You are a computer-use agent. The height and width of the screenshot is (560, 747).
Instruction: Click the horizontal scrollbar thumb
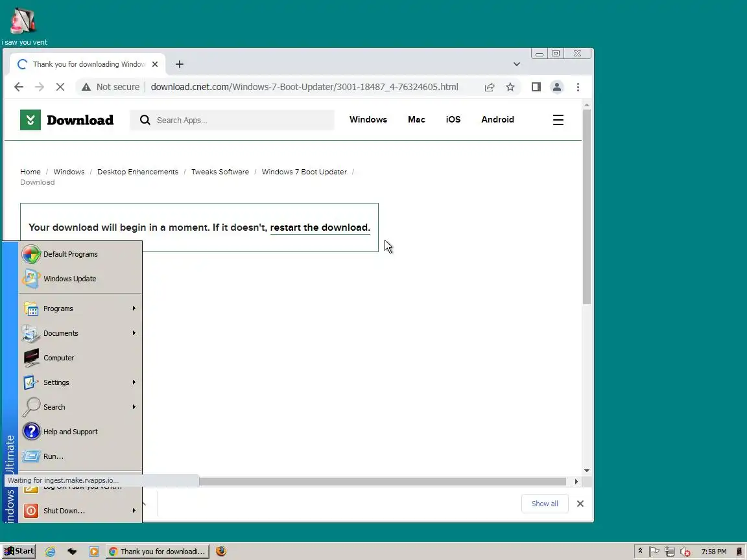[x=382, y=482]
